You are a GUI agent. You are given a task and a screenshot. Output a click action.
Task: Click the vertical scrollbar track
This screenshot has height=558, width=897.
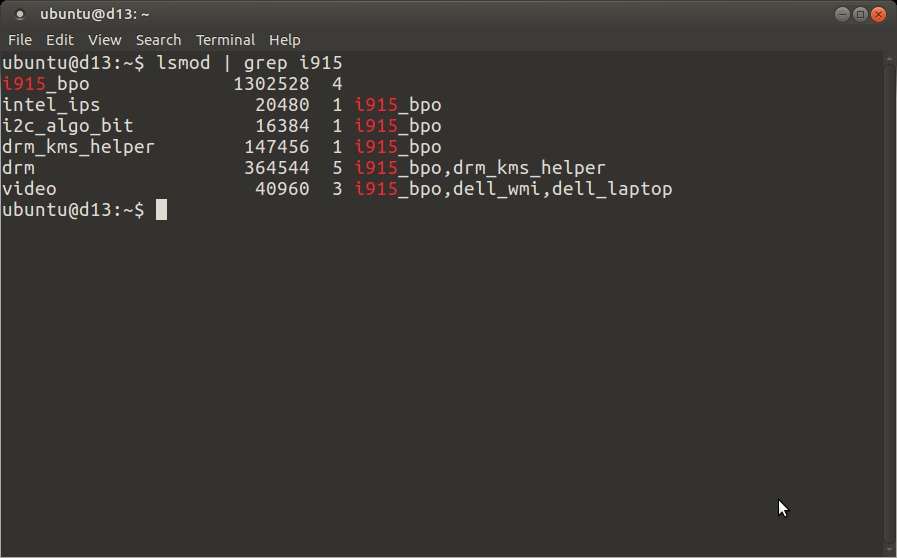889,303
